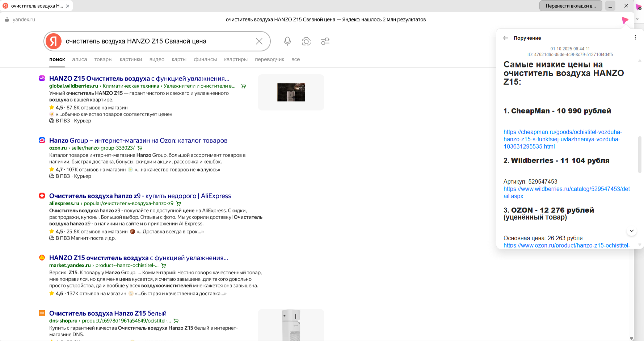644x341 pixels.
Task: Switch to the картинки search tab
Action: click(x=131, y=59)
